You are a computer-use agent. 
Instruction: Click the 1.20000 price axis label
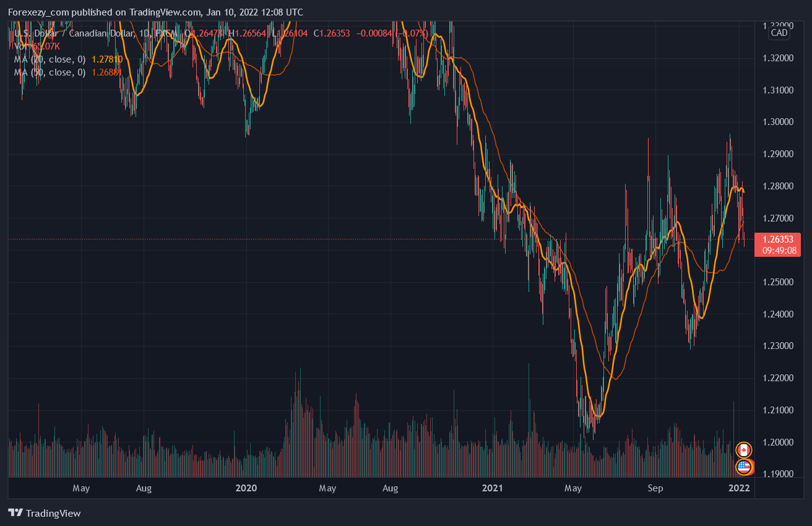778,442
